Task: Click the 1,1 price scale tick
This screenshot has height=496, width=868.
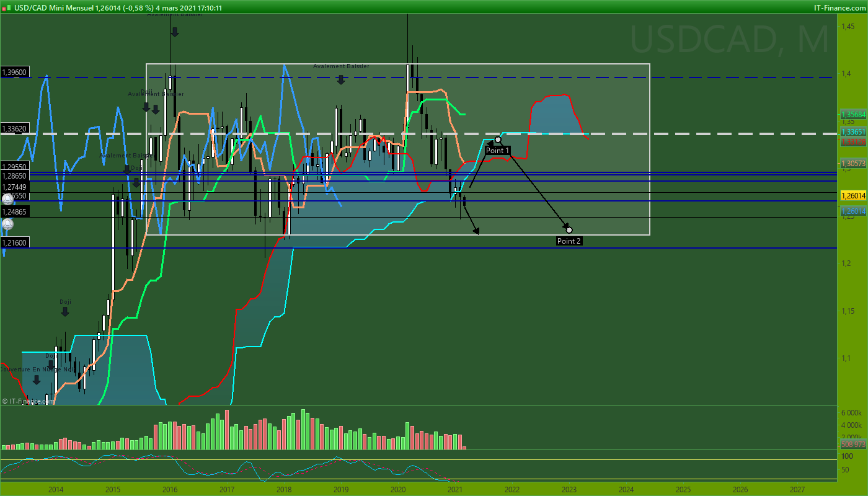Action: click(846, 358)
